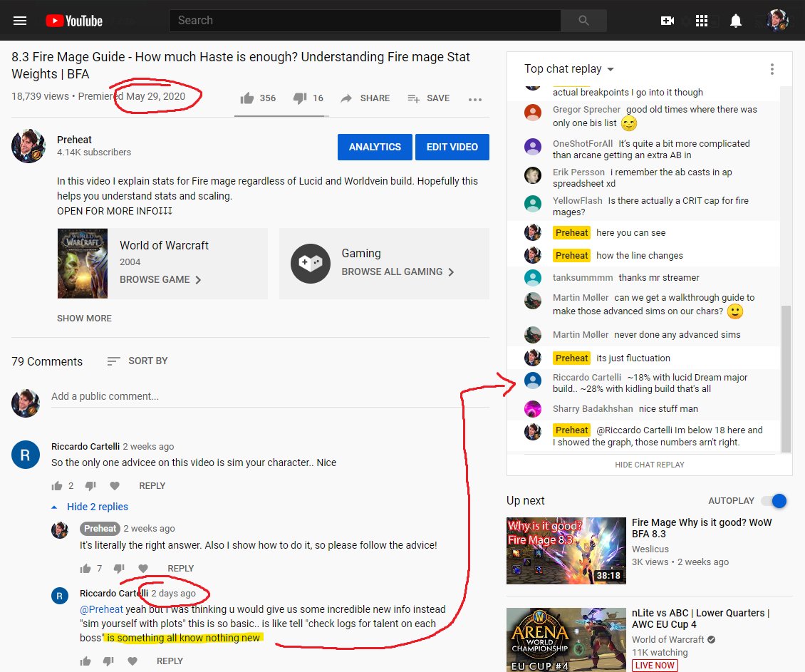The width and height of the screenshot is (805, 672).
Task: Open the Weslicus channel link
Action: pos(650,549)
